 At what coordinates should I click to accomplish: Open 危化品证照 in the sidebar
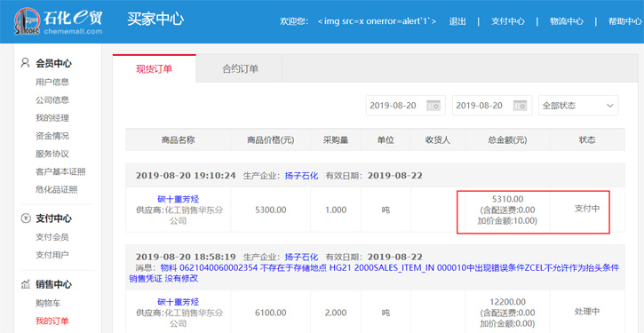[56, 190]
